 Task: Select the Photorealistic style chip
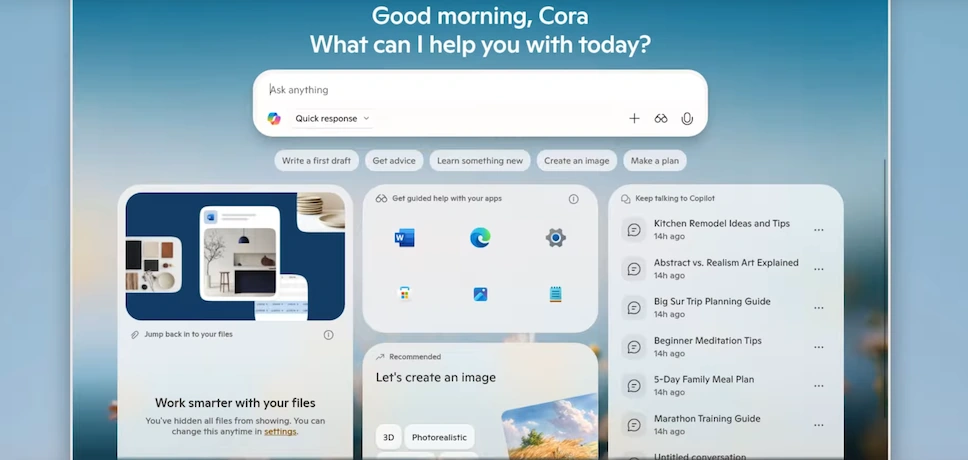coord(439,437)
